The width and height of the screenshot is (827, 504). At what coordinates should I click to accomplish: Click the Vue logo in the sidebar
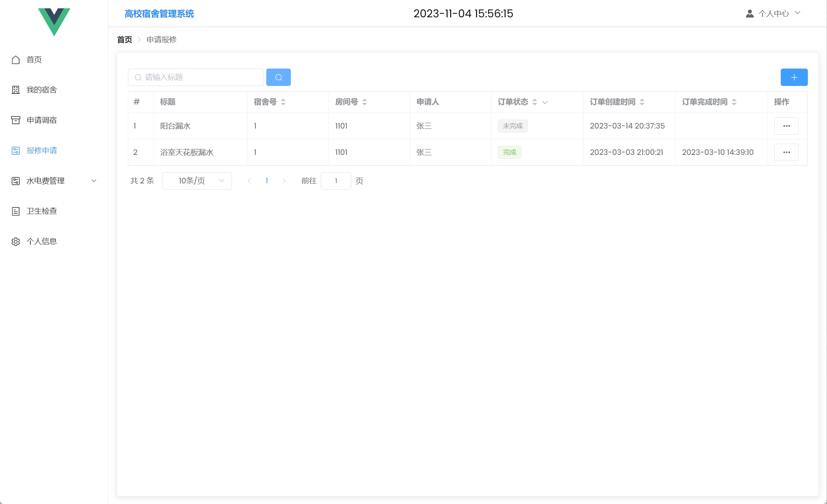(x=54, y=21)
